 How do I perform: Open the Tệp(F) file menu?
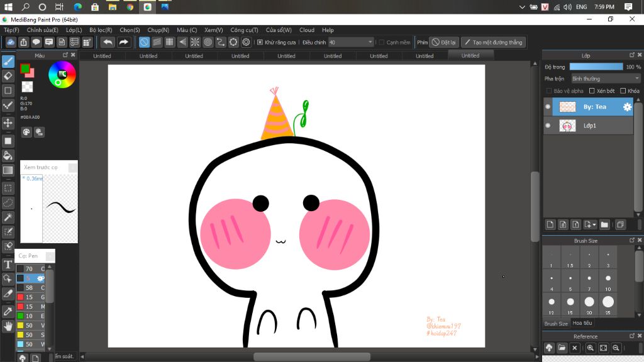coord(11,30)
